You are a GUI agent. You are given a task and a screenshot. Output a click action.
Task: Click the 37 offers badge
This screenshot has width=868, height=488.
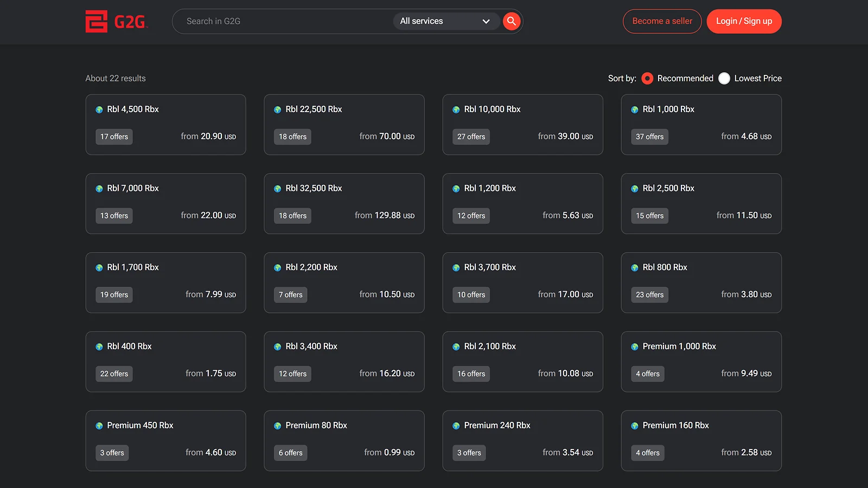click(649, 137)
